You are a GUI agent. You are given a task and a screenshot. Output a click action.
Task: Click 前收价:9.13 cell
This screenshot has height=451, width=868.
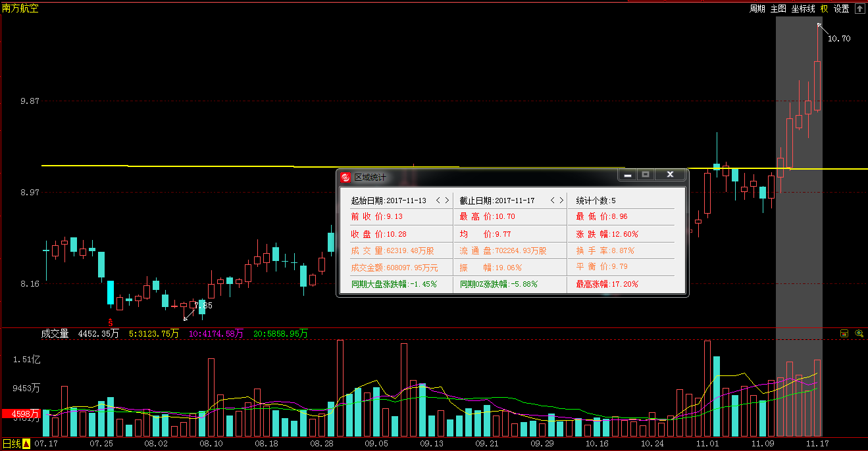tap(377, 216)
